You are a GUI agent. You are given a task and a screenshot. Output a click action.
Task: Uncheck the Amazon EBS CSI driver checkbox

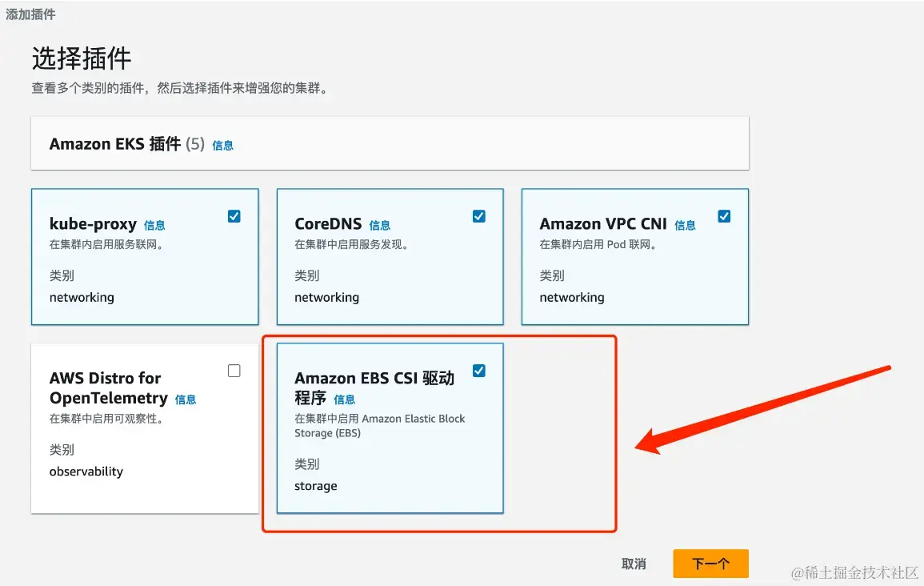click(479, 371)
